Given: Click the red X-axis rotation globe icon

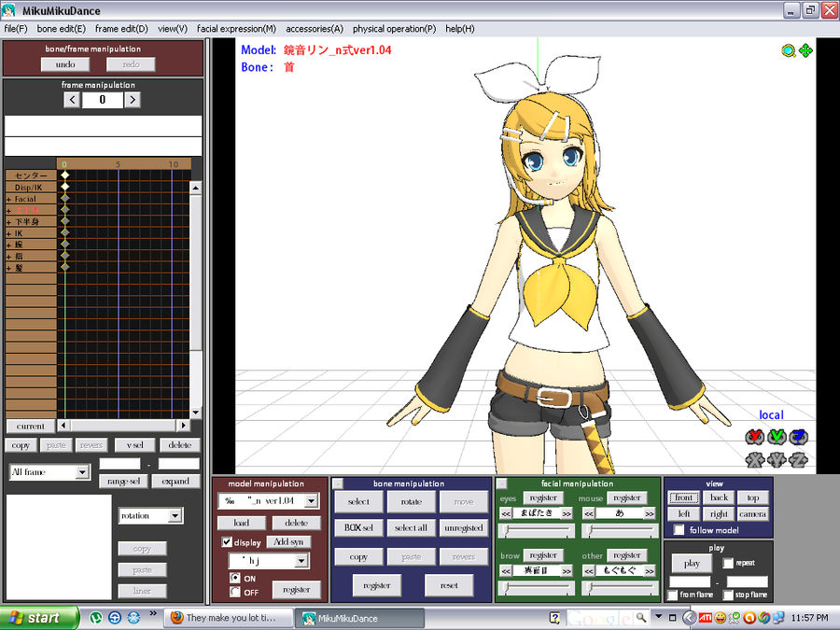Looking at the screenshot, I should click(x=754, y=436).
